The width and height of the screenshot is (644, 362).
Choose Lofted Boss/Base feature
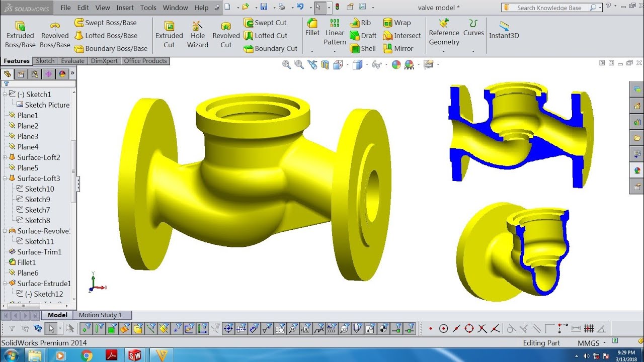[106, 36]
